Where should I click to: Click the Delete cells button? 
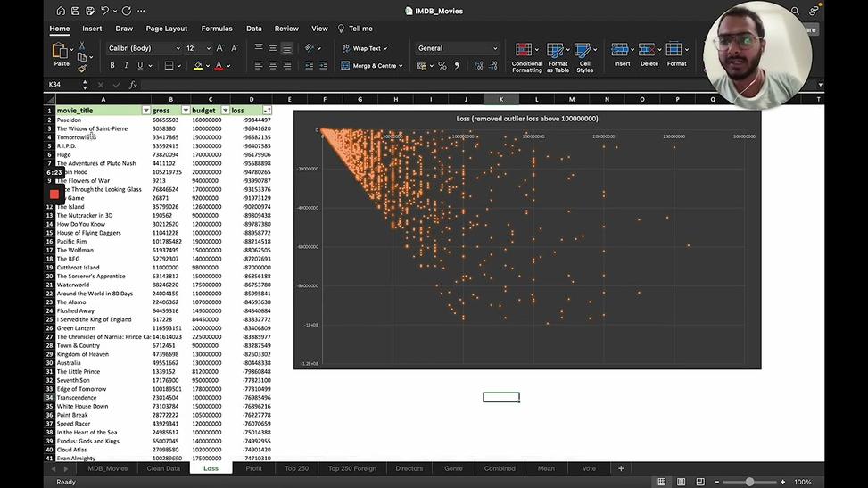[x=649, y=54]
